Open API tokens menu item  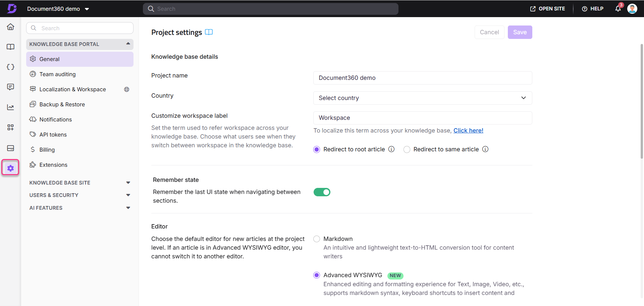click(x=80, y=135)
